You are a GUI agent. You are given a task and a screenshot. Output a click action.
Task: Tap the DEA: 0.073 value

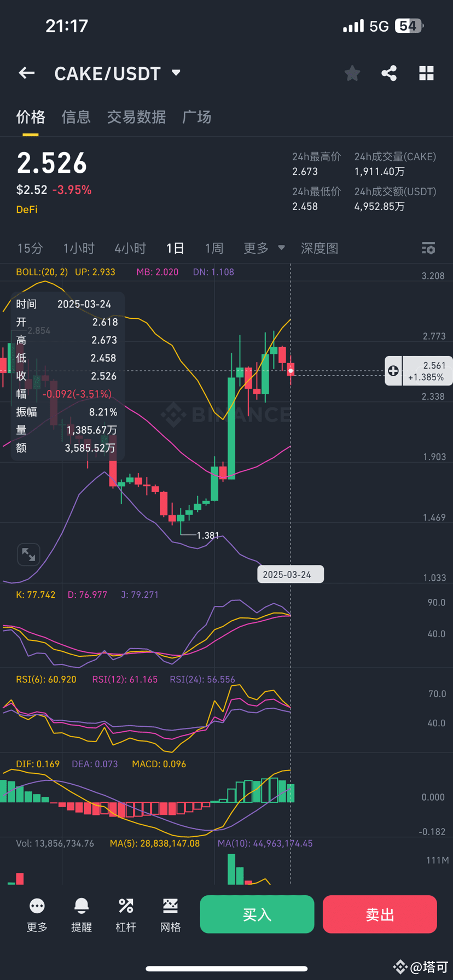[x=95, y=764]
